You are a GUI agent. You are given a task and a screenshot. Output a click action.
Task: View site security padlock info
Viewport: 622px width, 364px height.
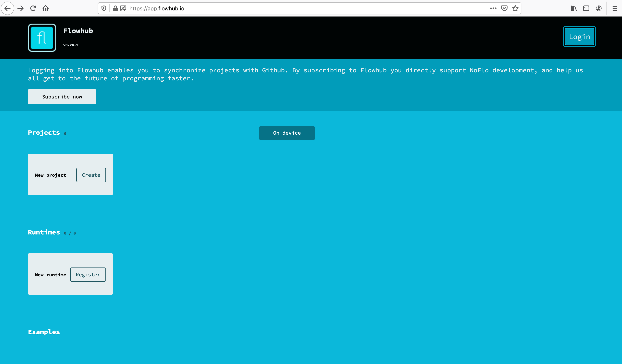click(115, 8)
